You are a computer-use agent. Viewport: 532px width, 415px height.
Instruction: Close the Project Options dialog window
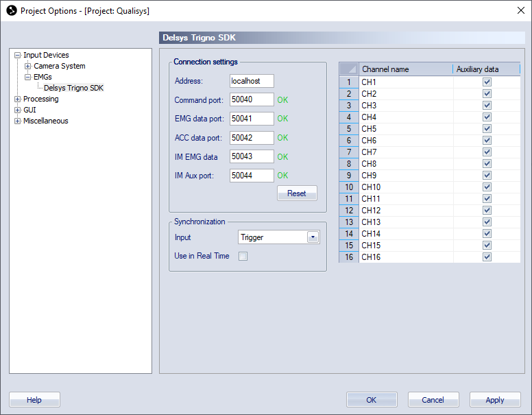[x=519, y=10]
